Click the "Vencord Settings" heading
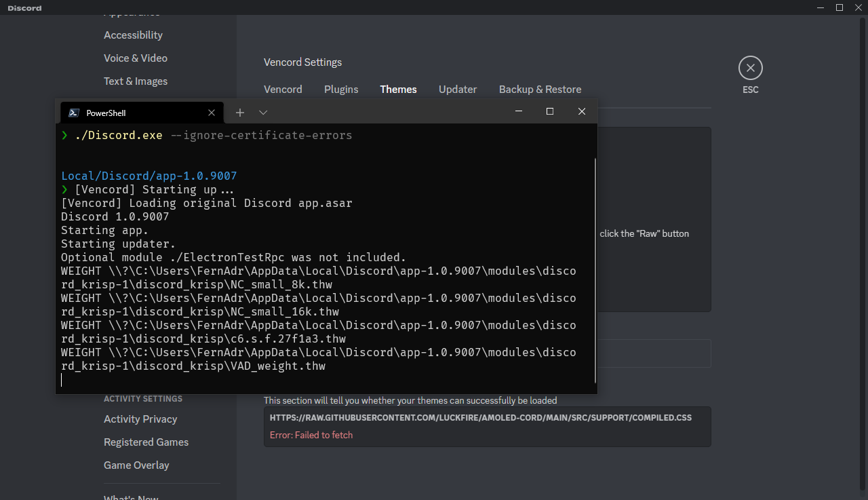 coord(302,62)
